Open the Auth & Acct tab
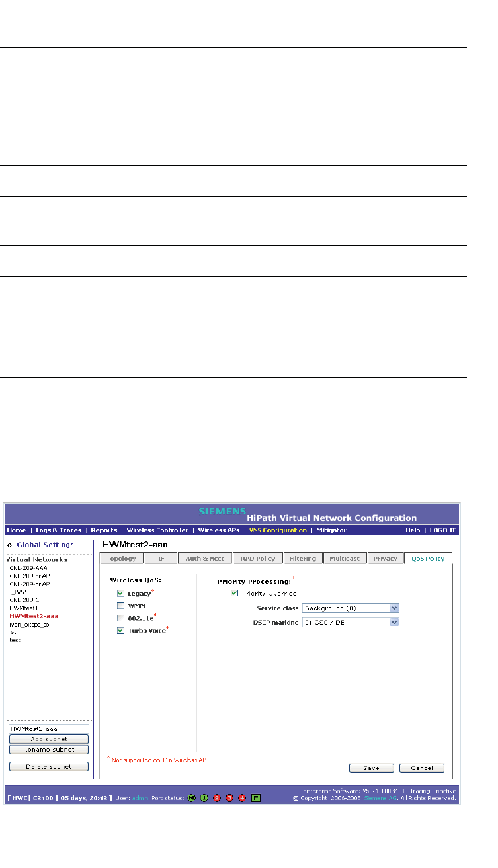Screen dimensions: 498x868 point(204,559)
